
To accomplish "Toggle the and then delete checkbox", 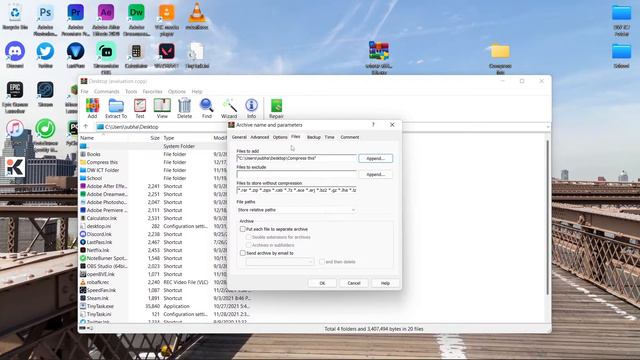I will click(322, 262).
